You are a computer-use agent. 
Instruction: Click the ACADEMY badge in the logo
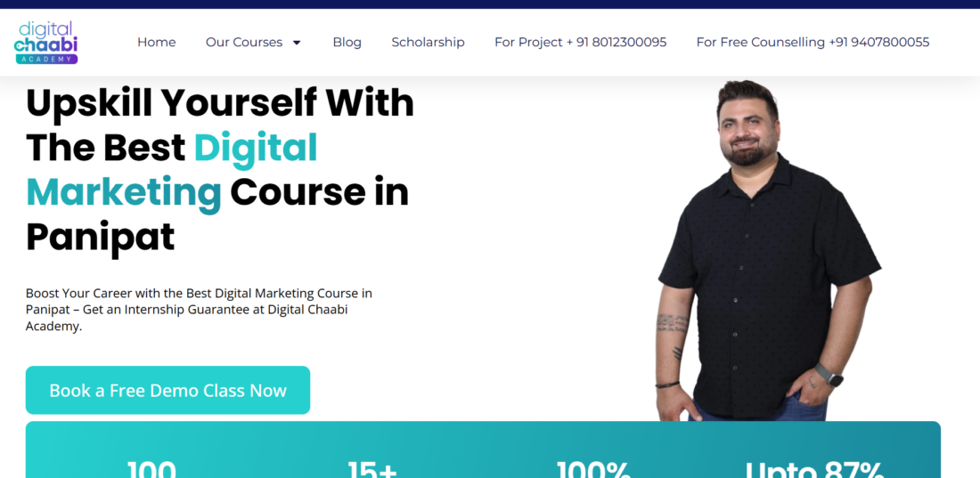46,60
